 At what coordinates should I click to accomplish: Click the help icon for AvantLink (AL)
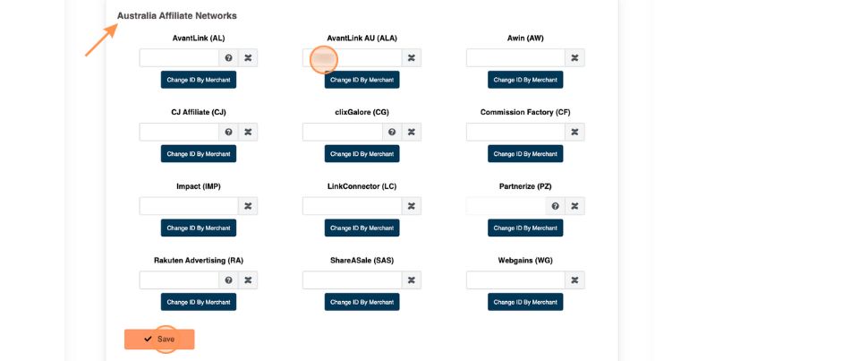(x=228, y=58)
